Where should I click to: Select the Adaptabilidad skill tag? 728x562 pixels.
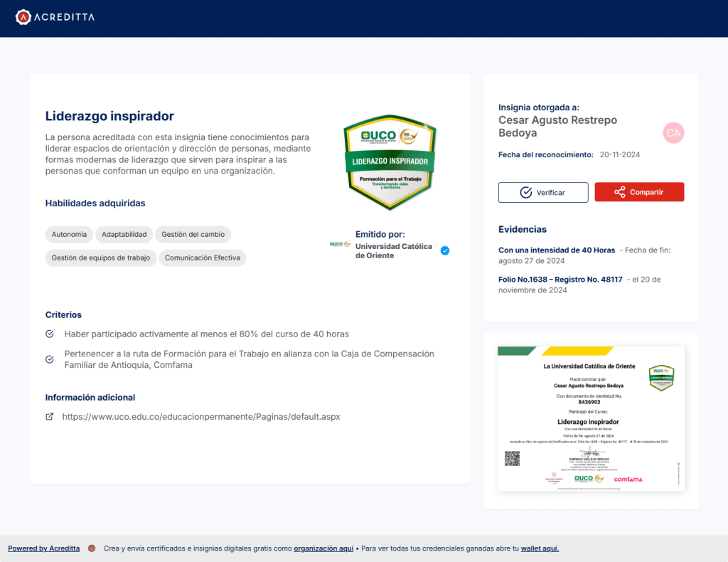124,235
